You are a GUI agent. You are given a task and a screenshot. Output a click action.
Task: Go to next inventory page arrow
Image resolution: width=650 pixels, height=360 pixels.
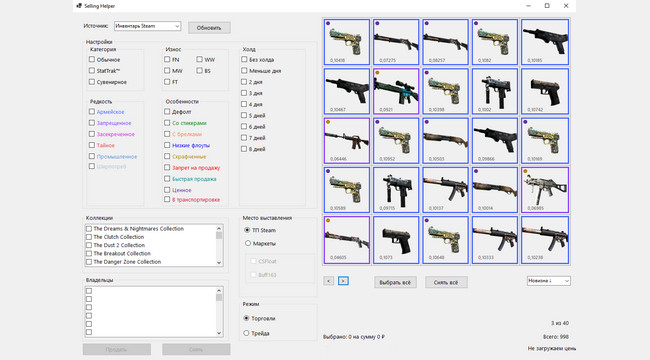[x=343, y=281]
